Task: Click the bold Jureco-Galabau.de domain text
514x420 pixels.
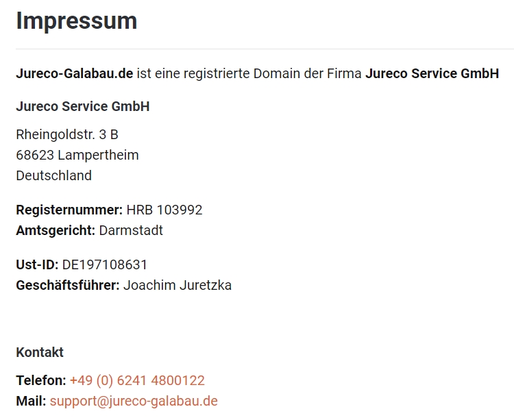Action: click(75, 74)
